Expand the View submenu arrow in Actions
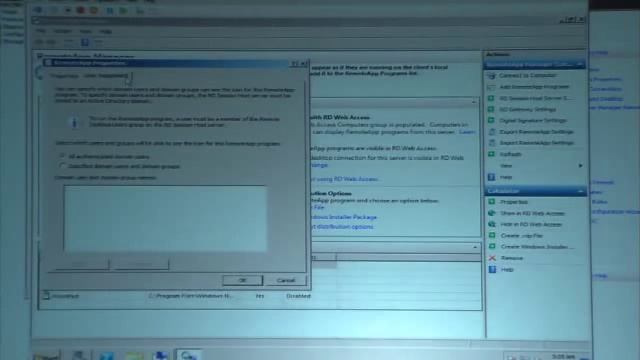Screen dimensions: 640x360 click(x=580, y=166)
